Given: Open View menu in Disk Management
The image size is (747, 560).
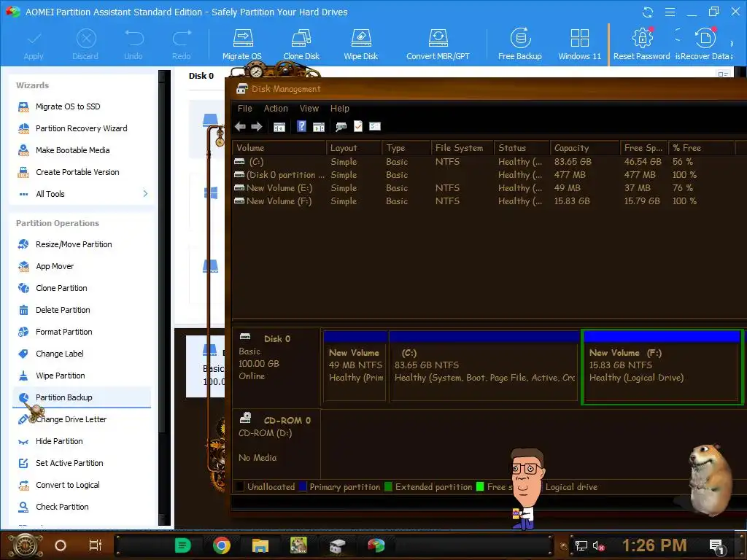Looking at the screenshot, I should click(x=309, y=109).
